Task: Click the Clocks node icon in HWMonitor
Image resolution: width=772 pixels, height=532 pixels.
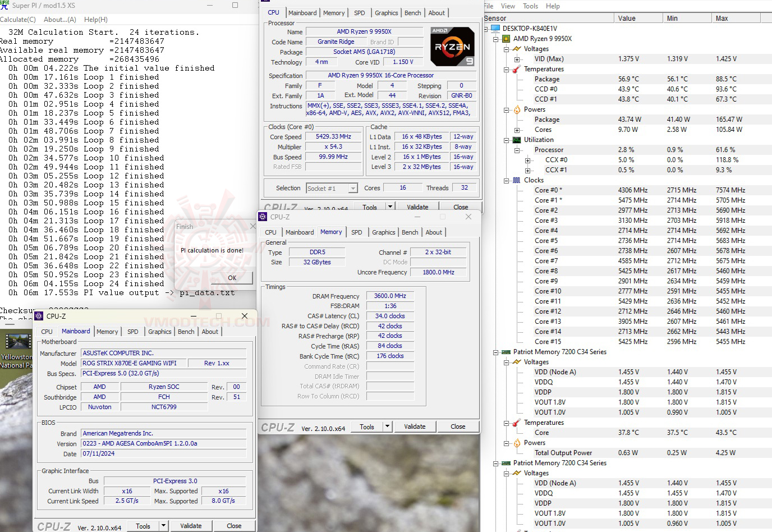Action: click(517, 180)
